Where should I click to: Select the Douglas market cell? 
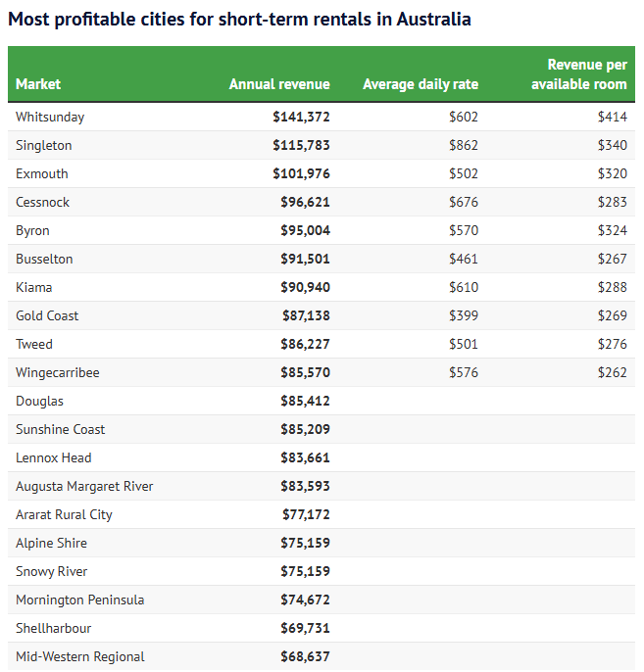(39, 401)
